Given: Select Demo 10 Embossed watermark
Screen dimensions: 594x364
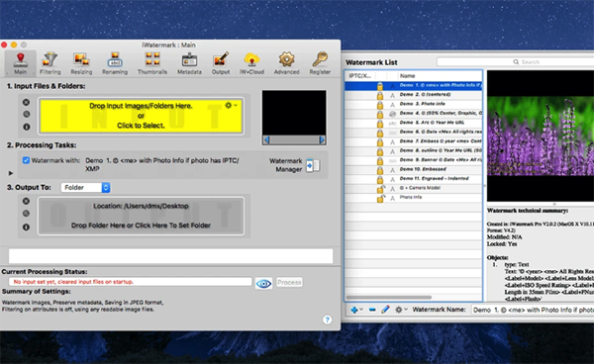Looking at the screenshot, I should coord(414,169).
